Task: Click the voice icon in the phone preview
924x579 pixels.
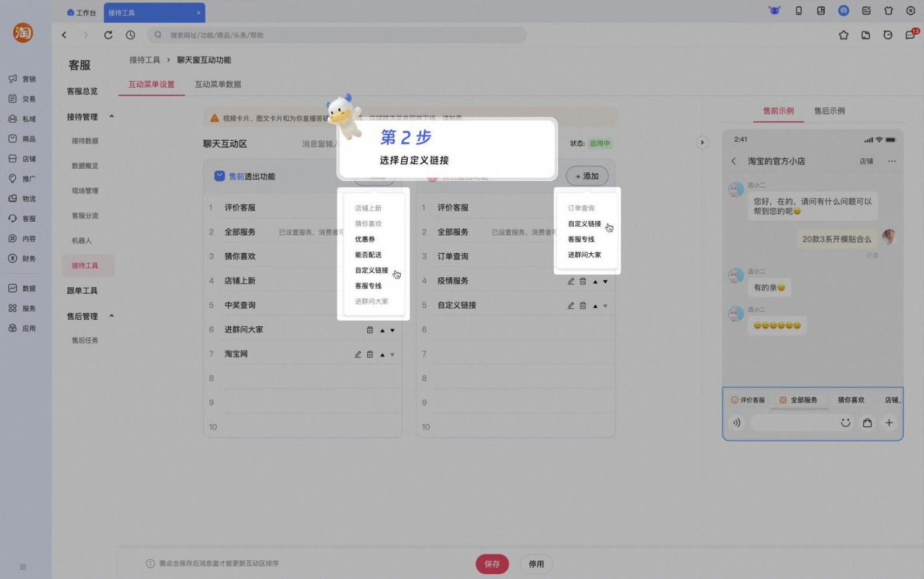Action: click(x=737, y=423)
